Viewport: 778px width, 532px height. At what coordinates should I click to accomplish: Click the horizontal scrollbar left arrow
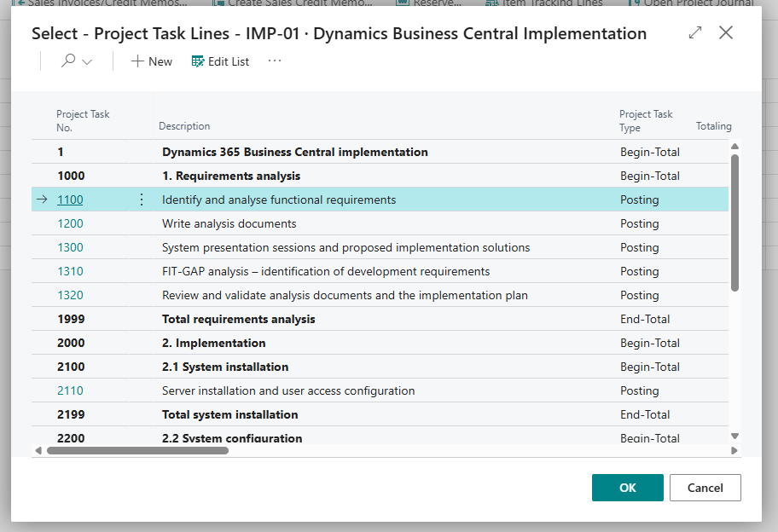tap(38, 451)
